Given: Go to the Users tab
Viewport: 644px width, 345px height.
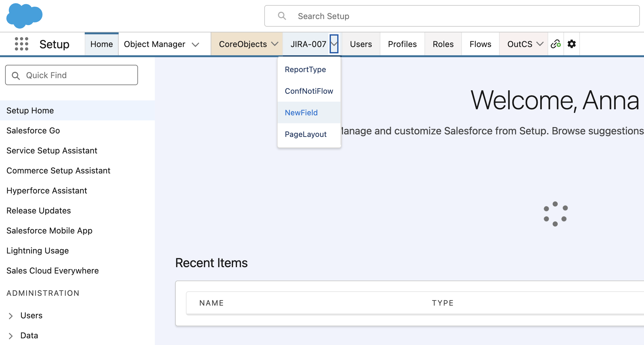Looking at the screenshot, I should pyautogui.click(x=361, y=44).
